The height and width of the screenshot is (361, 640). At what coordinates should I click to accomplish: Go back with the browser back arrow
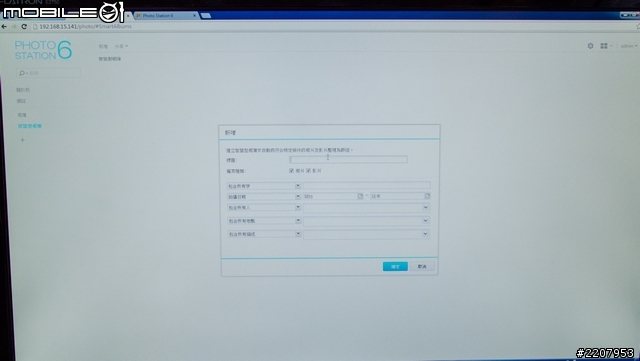click(4, 27)
